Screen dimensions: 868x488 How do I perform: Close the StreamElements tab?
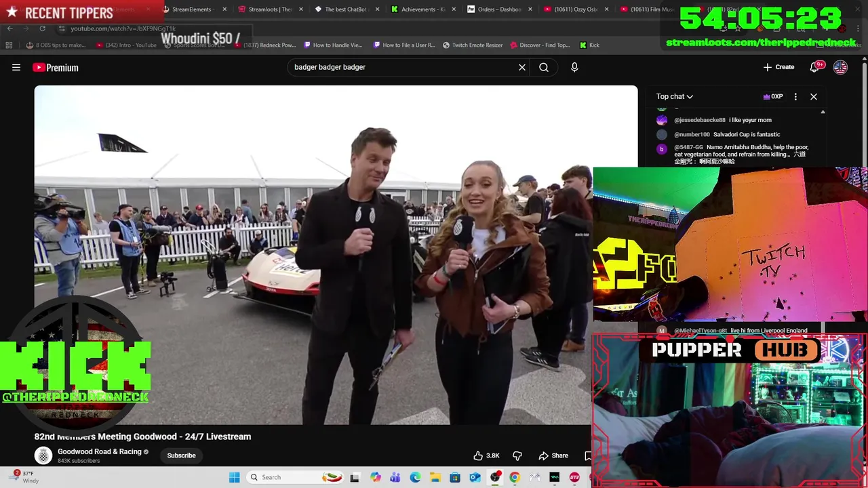pyautogui.click(x=224, y=9)
